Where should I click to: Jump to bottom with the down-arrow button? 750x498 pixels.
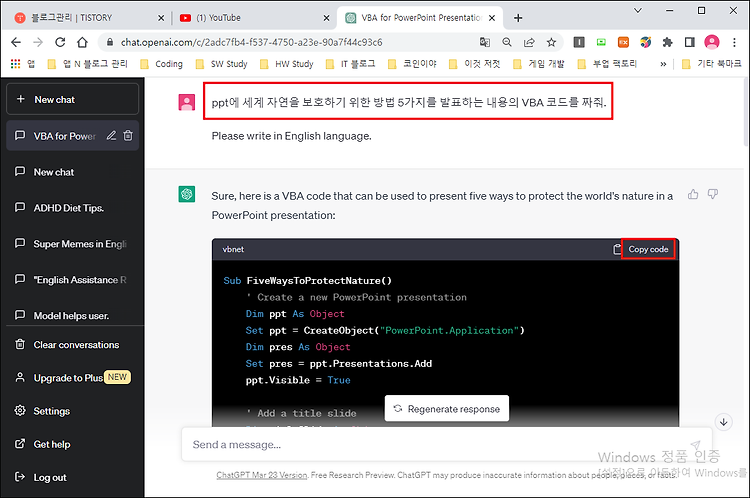pos(723,422)
